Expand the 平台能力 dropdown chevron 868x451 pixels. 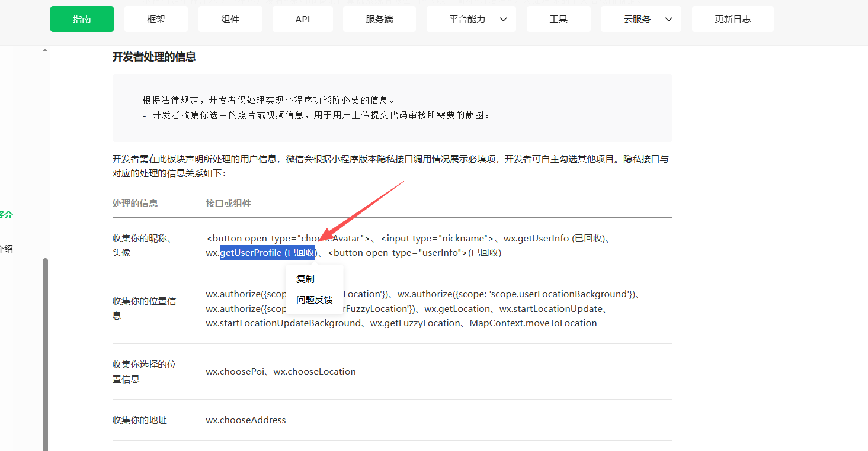504,20
